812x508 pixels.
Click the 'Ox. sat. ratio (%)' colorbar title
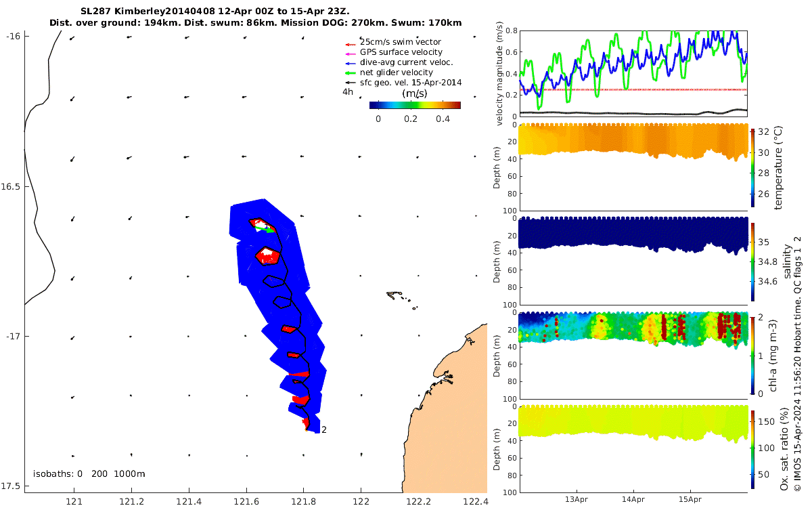784,449
